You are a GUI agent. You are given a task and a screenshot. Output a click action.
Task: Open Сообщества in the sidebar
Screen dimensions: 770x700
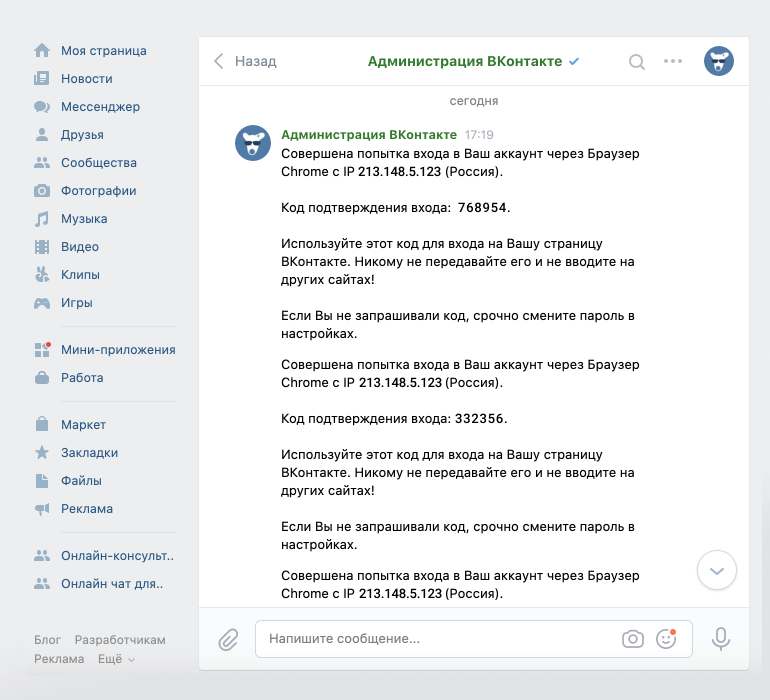point(99,163)
